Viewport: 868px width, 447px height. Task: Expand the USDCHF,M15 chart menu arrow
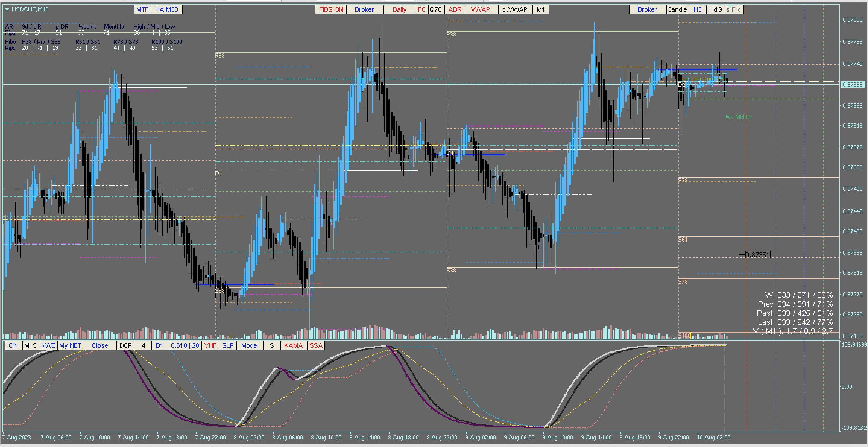point(7,9)
